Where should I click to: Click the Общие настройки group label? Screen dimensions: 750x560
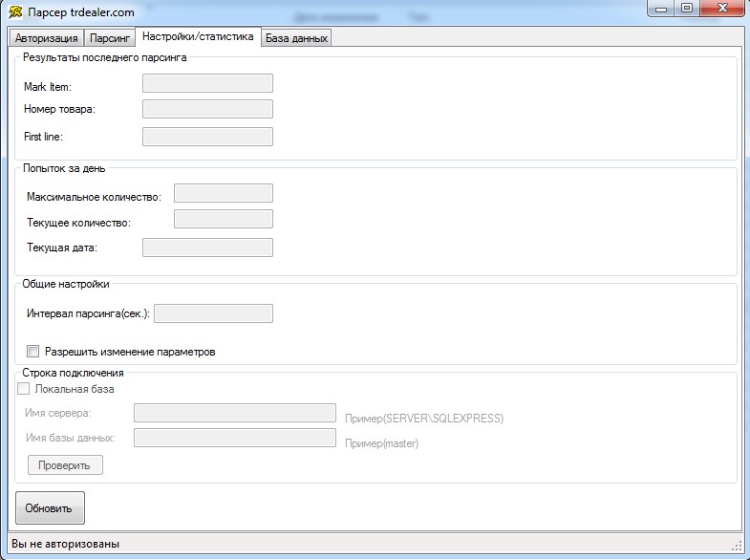pos(66,284)
